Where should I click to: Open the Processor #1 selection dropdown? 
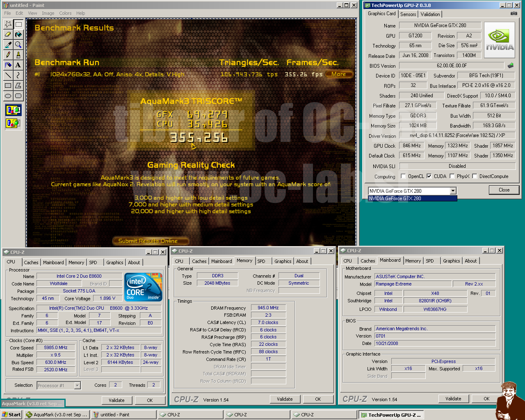[77, 386]
